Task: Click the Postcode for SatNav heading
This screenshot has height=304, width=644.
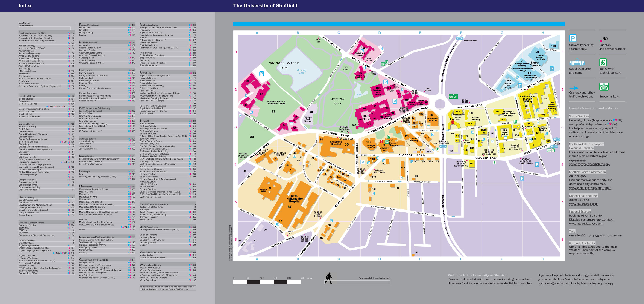Action: click(582, 243)
